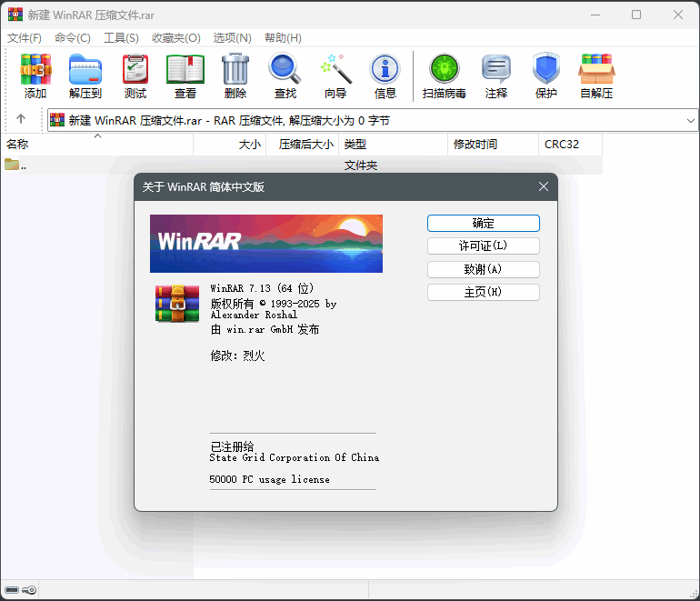The height and width of the screenshot is (601, 700).
Task: Open the License (许可证) button
Action: (483, 246)
